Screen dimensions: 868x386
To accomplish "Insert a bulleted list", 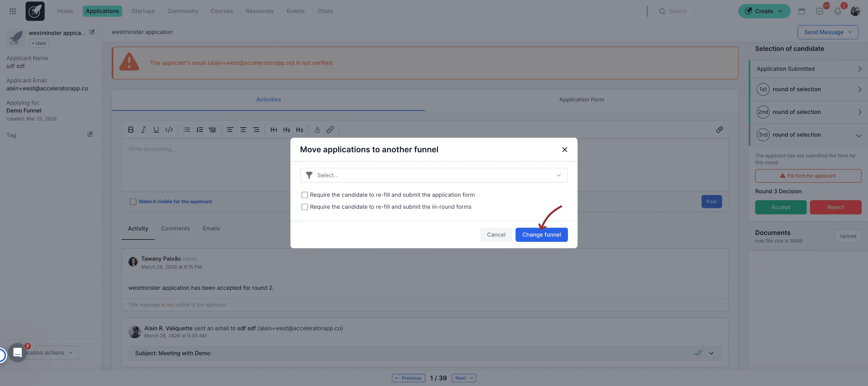I will click(187, 129).
